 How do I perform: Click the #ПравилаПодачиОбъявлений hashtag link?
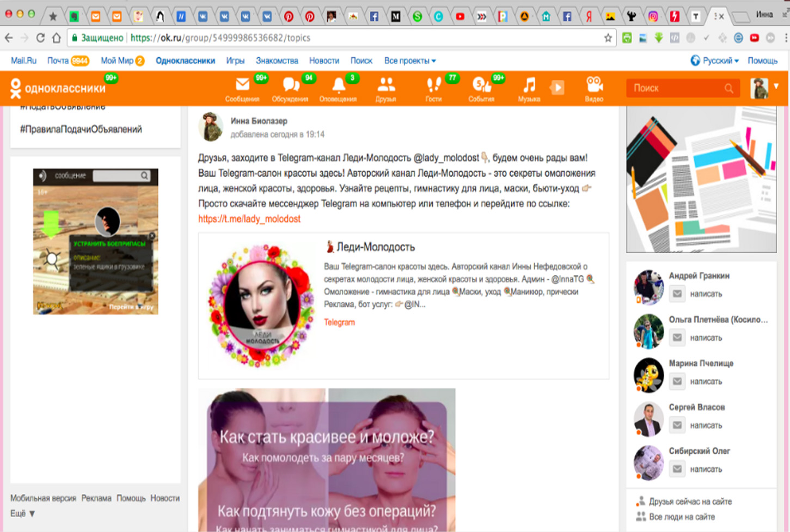coord(81,130)
